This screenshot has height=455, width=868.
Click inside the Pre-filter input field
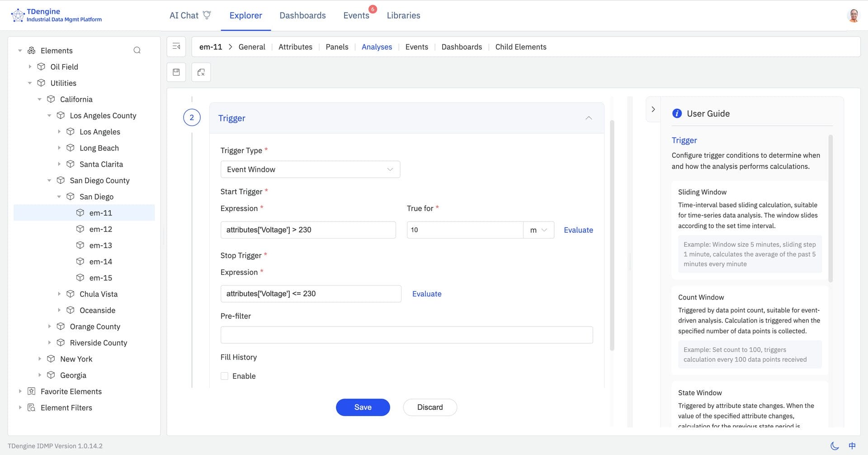point(406,334)
